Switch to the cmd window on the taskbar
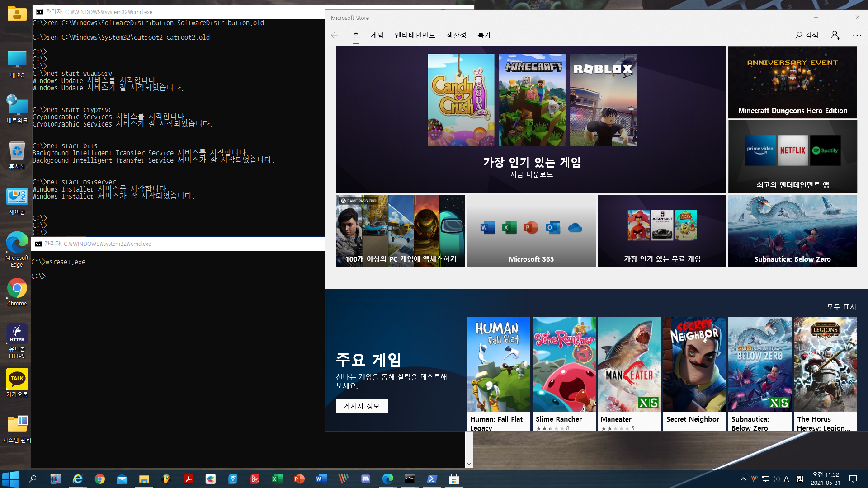868x488 pixels. tap(410, 479)
